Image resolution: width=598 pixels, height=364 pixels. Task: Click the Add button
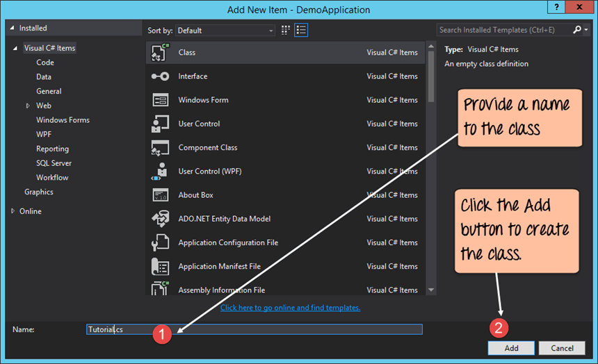point(511,348)
